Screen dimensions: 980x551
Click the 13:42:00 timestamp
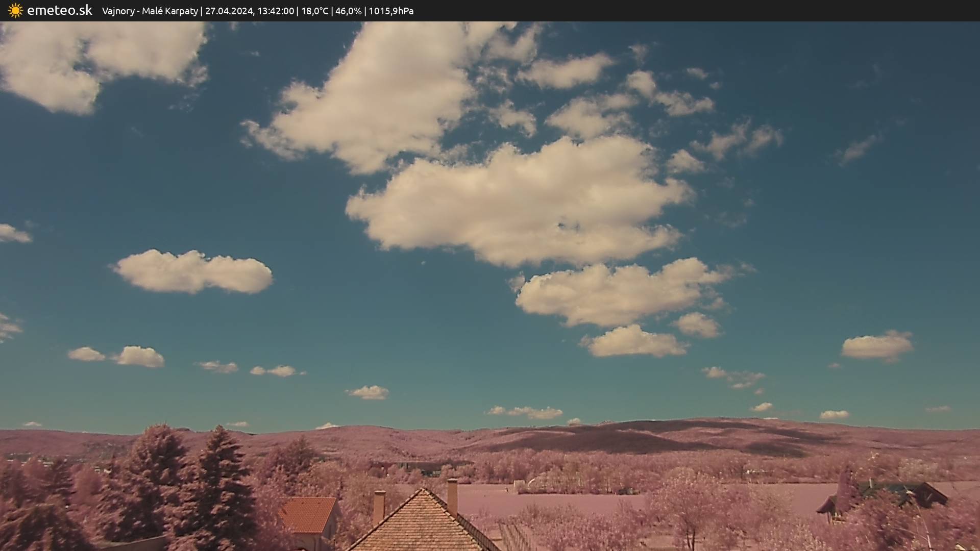click(276, 11)
